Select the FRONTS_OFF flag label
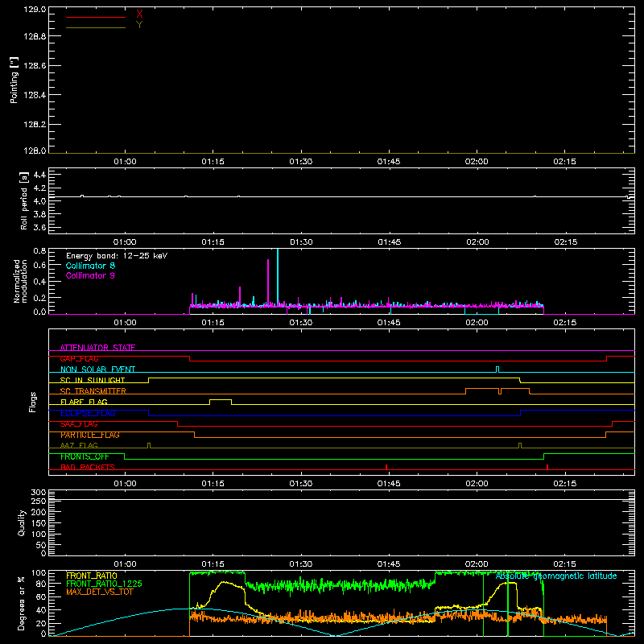 tap(85, 456)
